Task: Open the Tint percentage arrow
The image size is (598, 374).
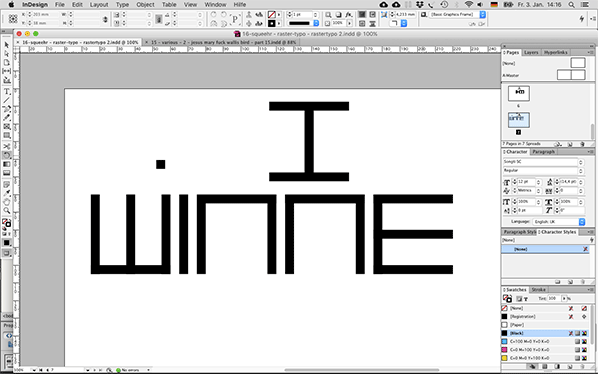Action: [x=564, y=299]
